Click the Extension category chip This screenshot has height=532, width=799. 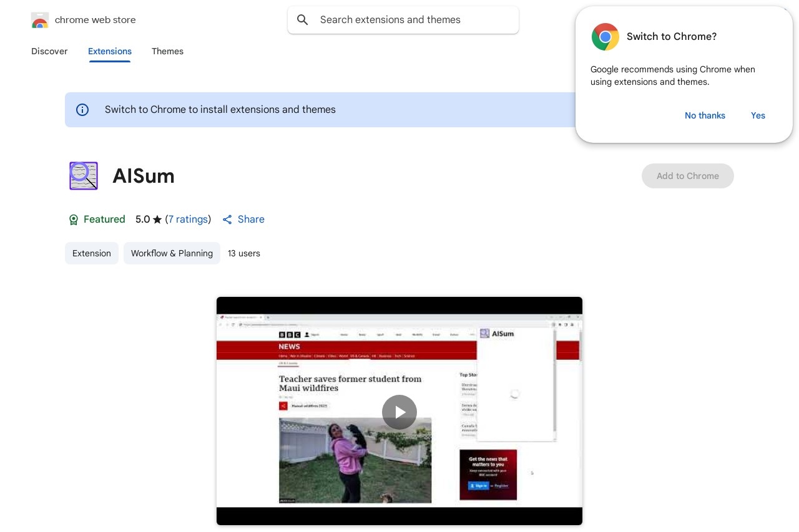coord(92,253)
